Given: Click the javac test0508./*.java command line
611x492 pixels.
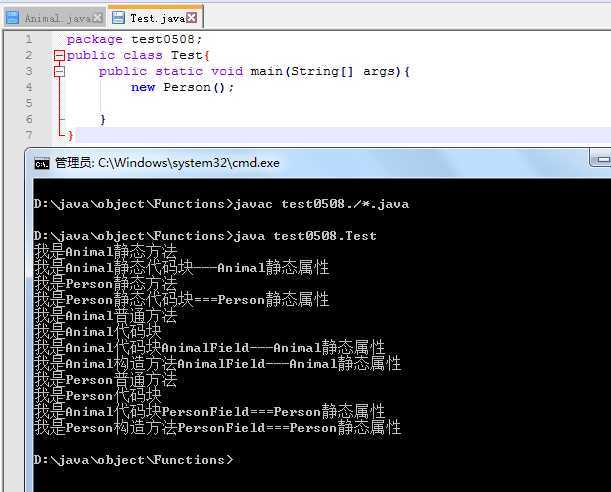Looking at the screenshot, I should pos(221,204).
